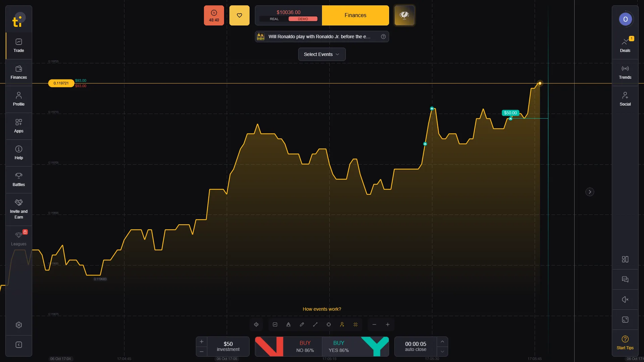
Task: Expand the Select Events dropdown
Action: 322,54
